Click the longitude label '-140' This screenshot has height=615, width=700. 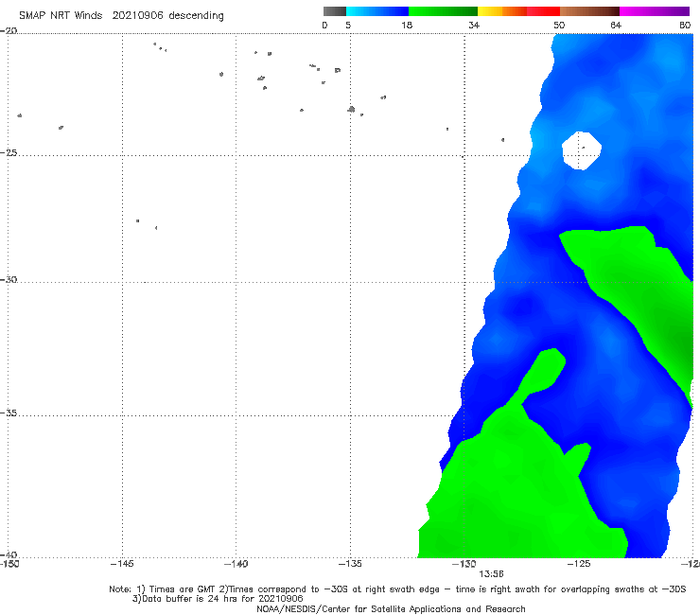[x=236, y=564]
